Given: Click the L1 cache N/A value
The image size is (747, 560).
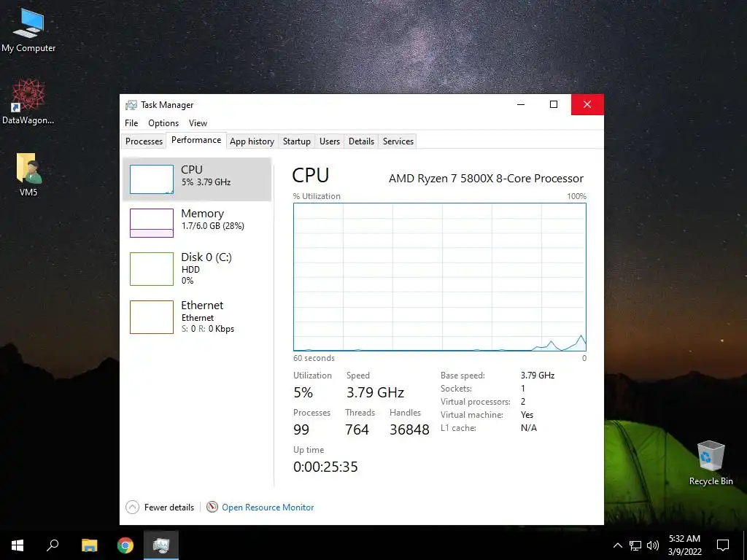Looking at the screenshot, I should (529, 427).
